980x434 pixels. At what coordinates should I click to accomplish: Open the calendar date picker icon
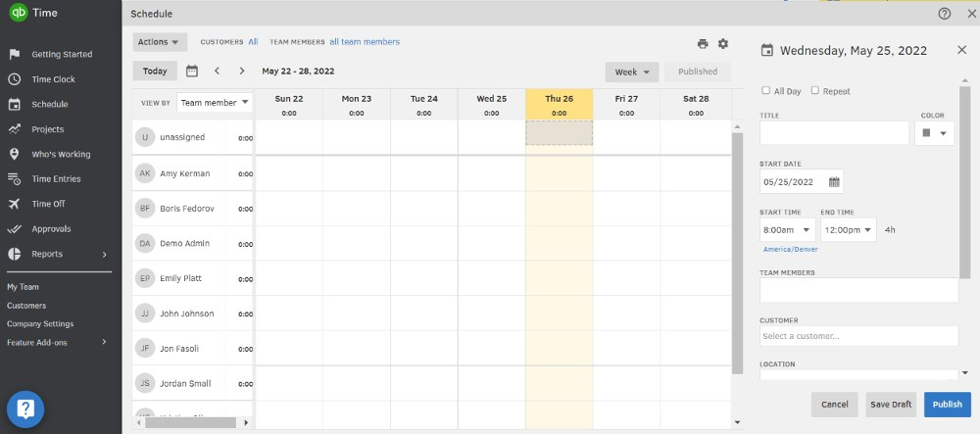[192, 71]
